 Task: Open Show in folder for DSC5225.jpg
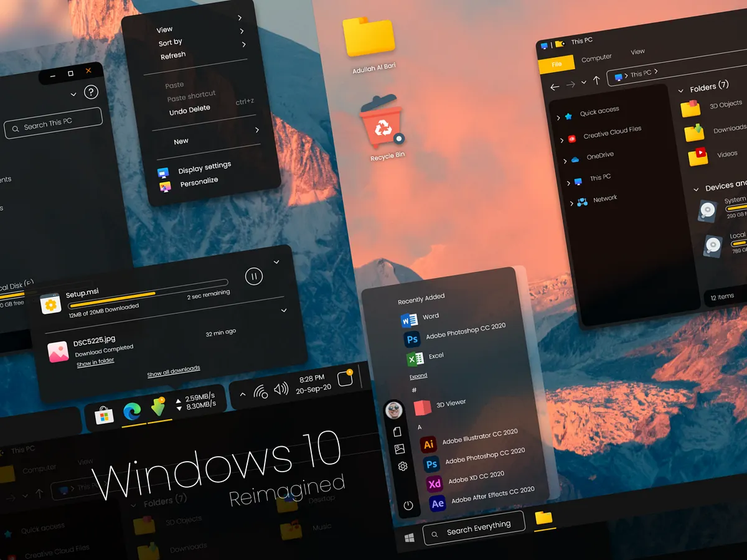click(95, 360)
